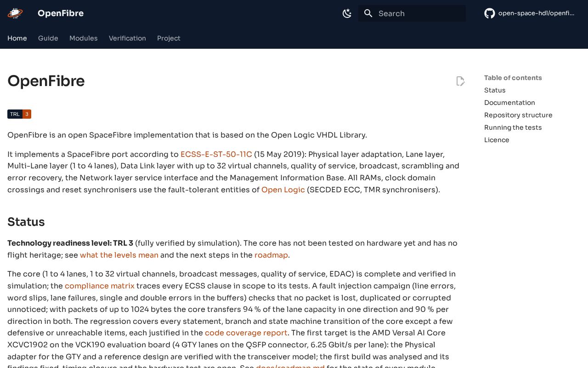Screen dimensions: 588x368
Task: Click the OpenFibre site title in header
Action: click(x=61, y=13)
